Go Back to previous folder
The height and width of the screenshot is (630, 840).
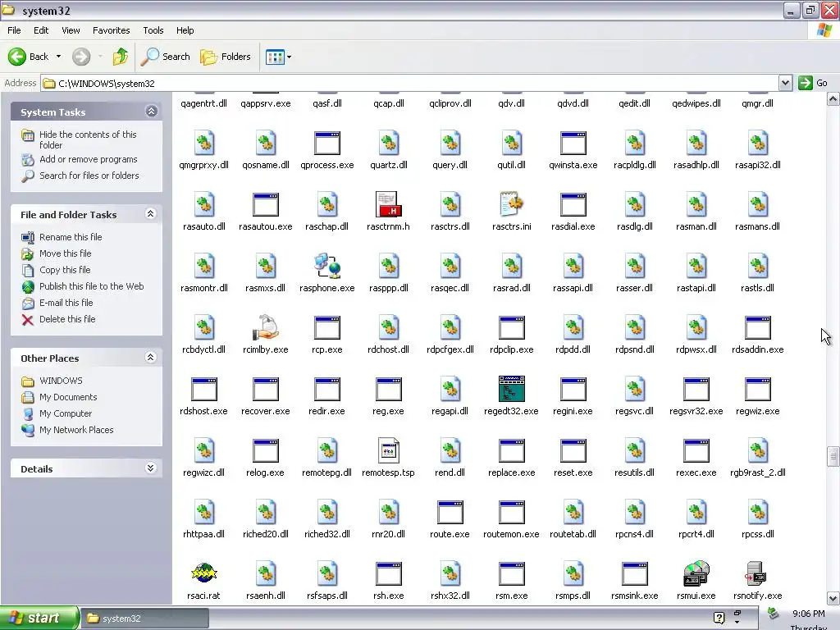(29, 57)
